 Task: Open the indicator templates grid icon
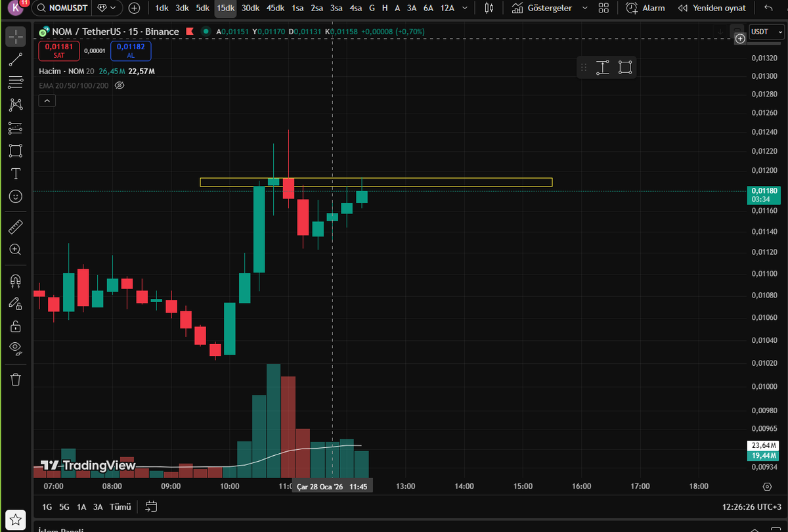pos(603,8)
